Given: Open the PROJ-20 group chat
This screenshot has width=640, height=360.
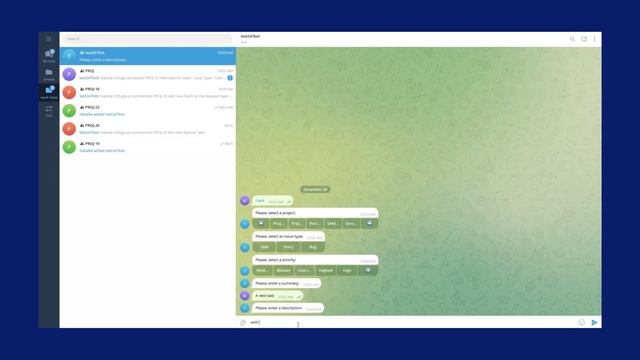Looking at the screenshot, I should pyautogui.click(x=148, y=129).
